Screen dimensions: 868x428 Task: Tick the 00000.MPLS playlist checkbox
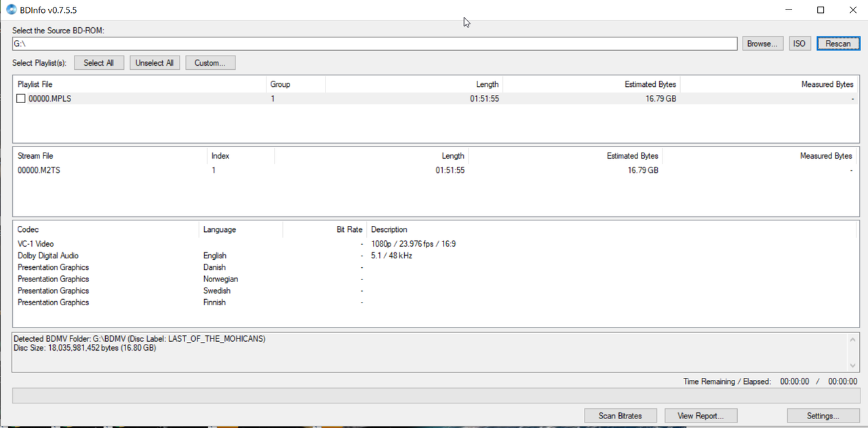(x=21, y=98)
